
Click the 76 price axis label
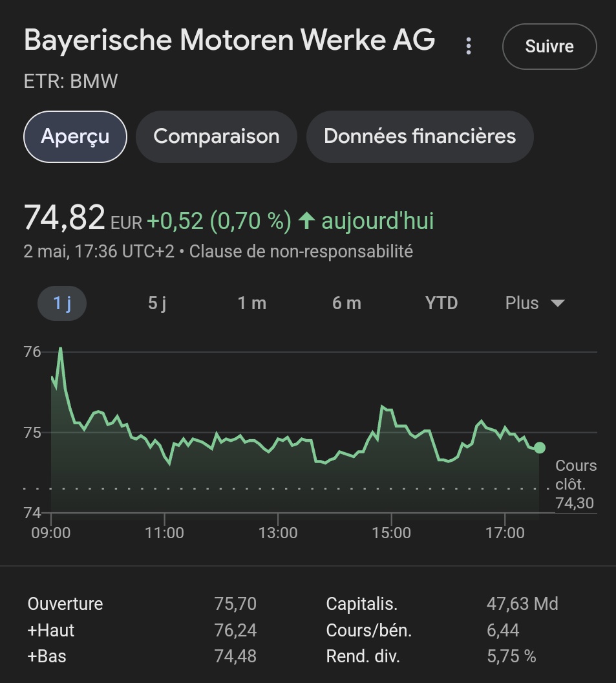coord(32,352)
